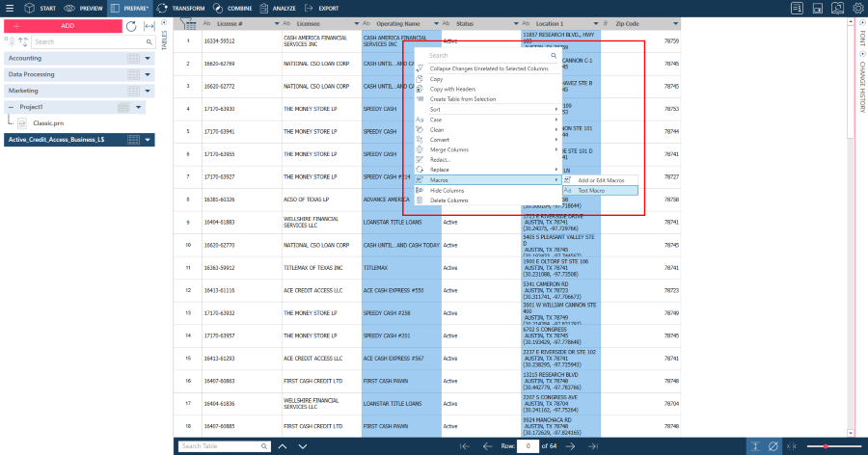Open the Convert submenu

tap(488, 140)
